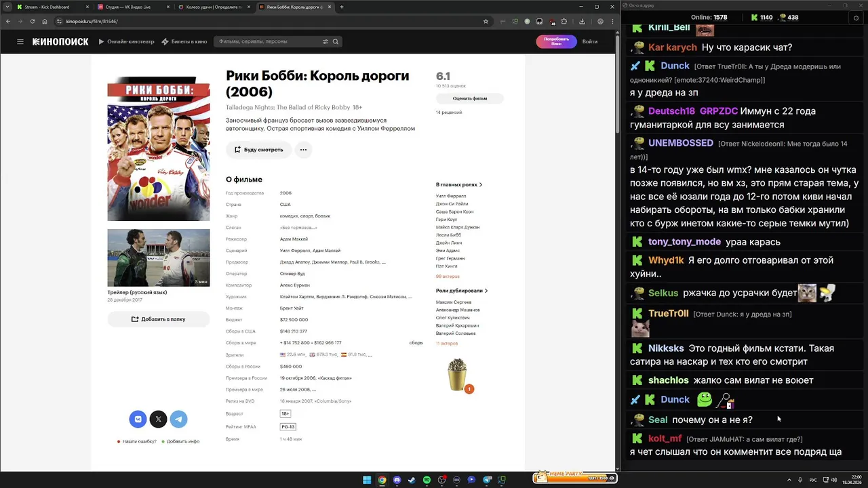Open the 10 513 оценок rating count
Viewport: 868px width, 488px height.
[451, 86]
